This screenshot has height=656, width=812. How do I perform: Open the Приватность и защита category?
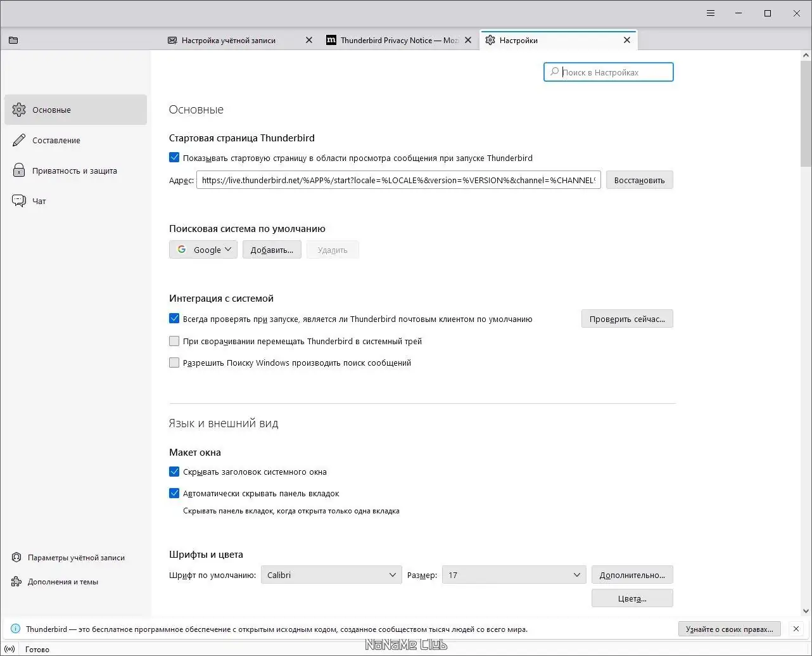point(75,170)
